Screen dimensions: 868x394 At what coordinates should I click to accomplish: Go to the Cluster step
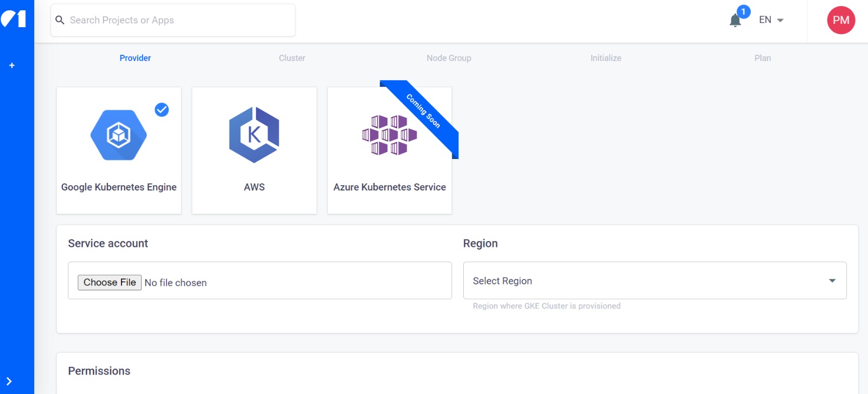tap(292, 58)
